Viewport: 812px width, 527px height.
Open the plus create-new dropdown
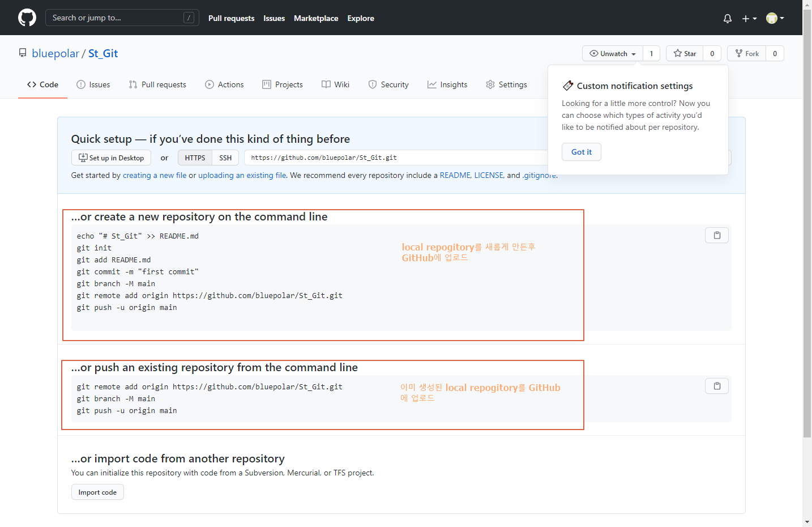(x=749, y=18)
